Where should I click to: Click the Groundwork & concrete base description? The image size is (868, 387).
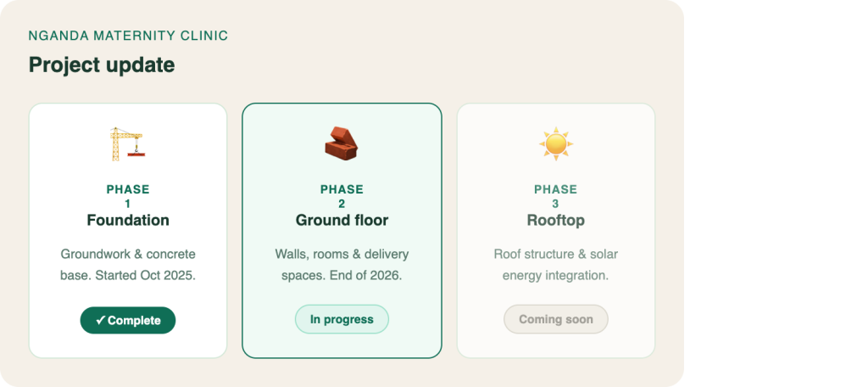pos(128,265)
